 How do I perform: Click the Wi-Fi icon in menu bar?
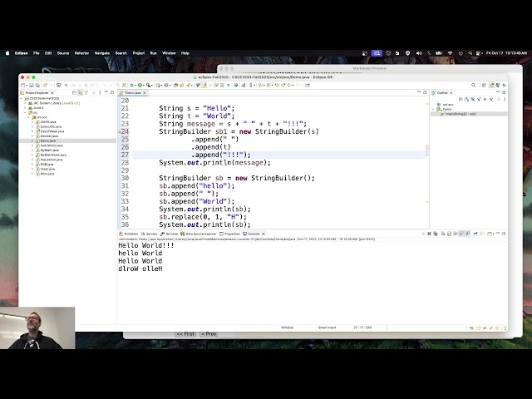451,53
